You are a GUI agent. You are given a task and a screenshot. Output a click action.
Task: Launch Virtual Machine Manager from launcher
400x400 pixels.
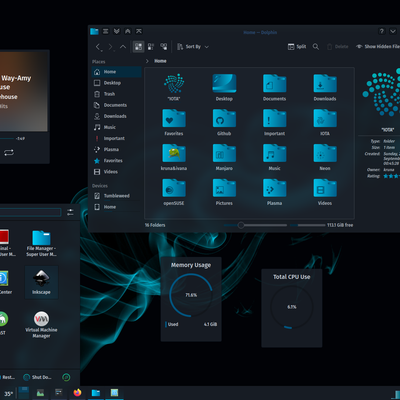(41, 324)
